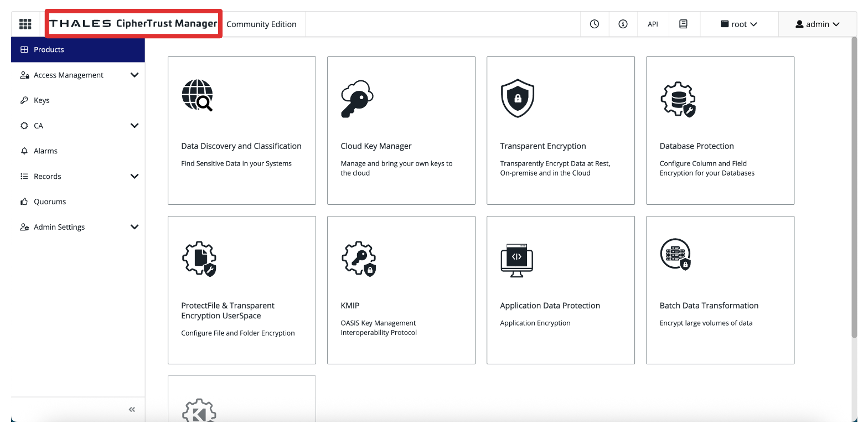The height and width of the screenshot is (433, 868).
Task: Expand the Admin Settings section
Action: (x=134, y=227)
